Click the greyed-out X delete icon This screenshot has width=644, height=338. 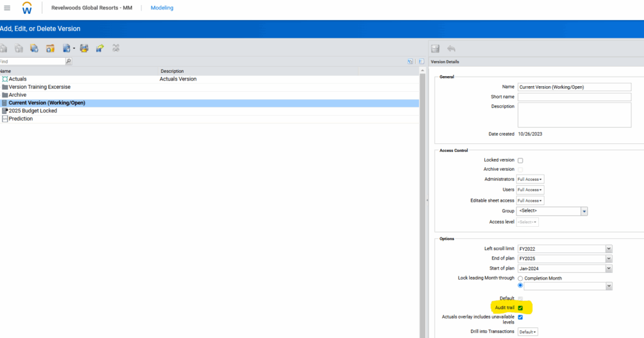coord(116,48)
